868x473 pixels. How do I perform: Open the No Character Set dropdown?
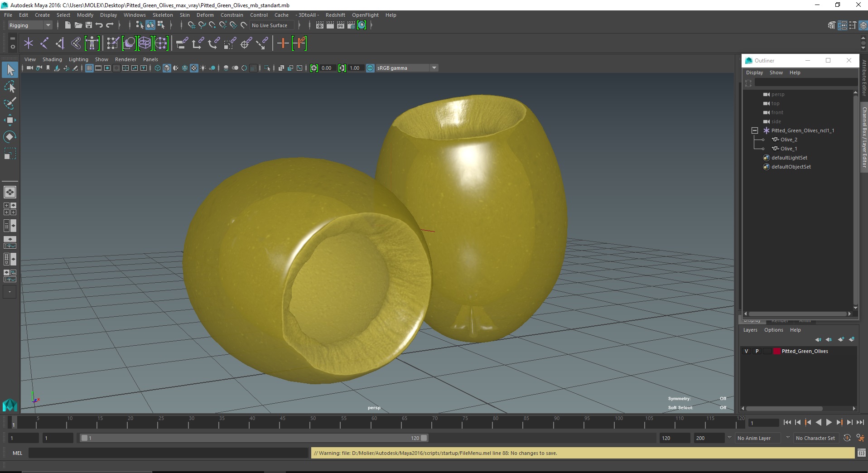816,438
